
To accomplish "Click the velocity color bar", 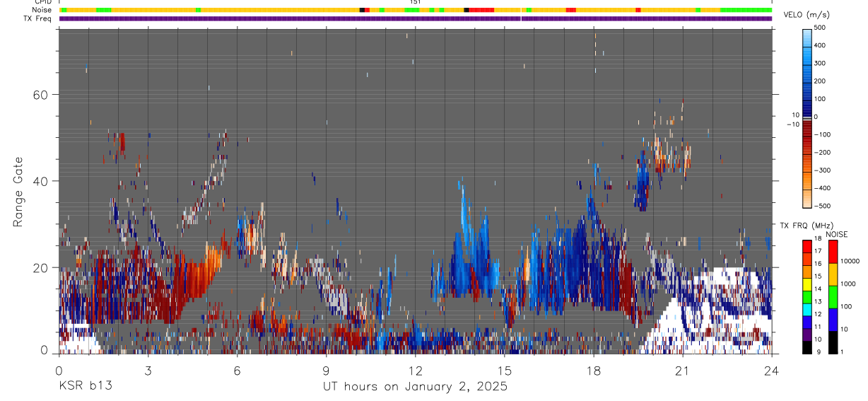I will 808,117.
